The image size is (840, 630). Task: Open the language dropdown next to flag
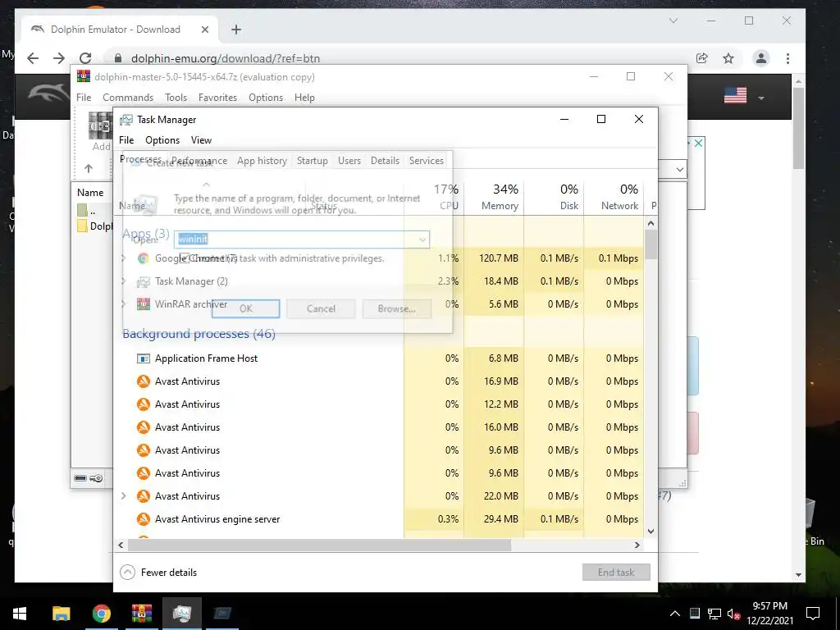click(760, 98)
